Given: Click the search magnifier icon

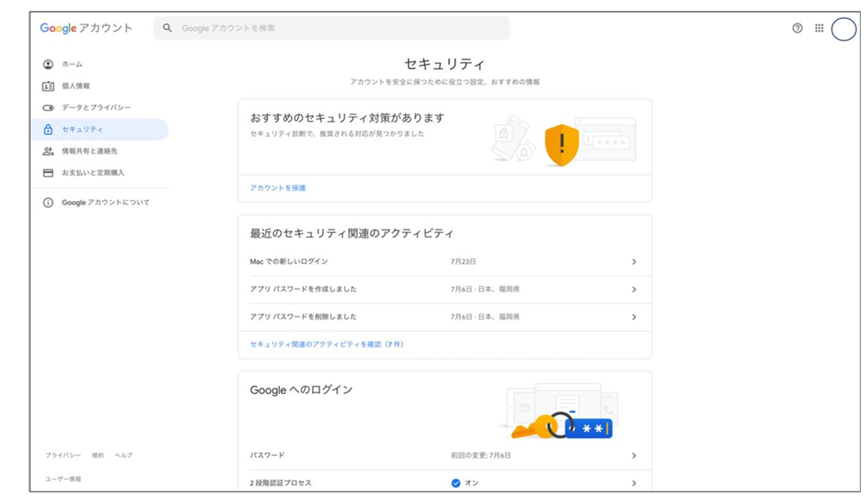Looking at the screenshot, I should tap(167, 28).
